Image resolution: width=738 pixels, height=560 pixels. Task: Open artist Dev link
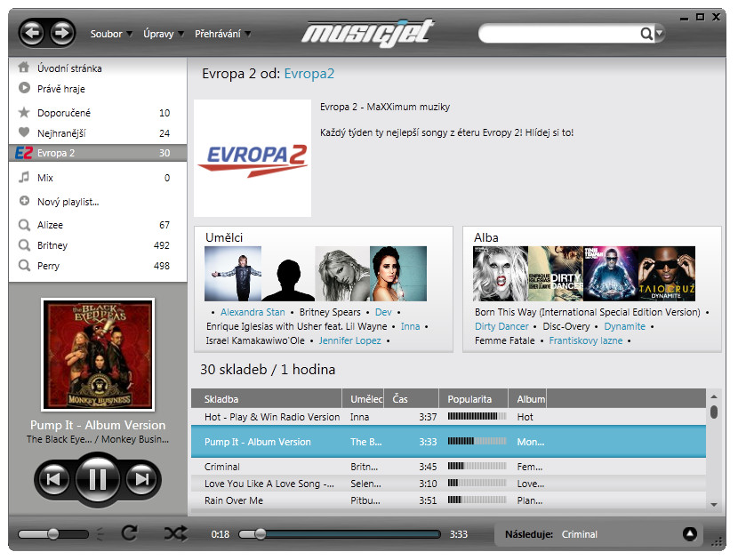383,313
